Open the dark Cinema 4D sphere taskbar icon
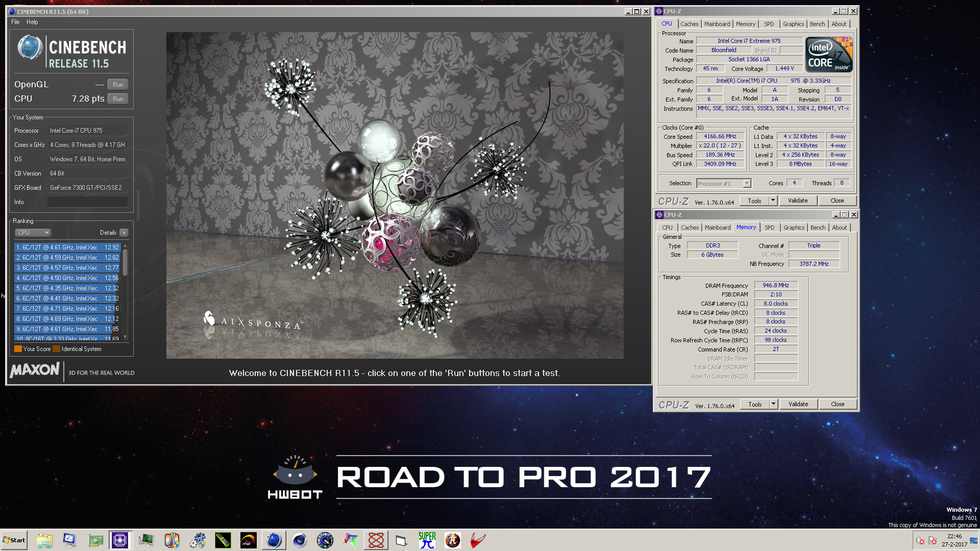980x551 pixels. [300, 540]
